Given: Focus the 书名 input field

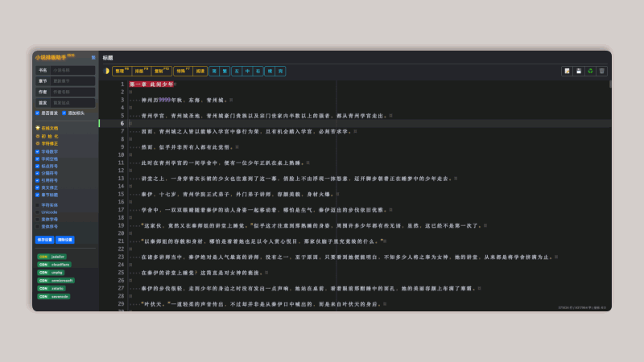Looking at the screenshot, I should (72, 70).
